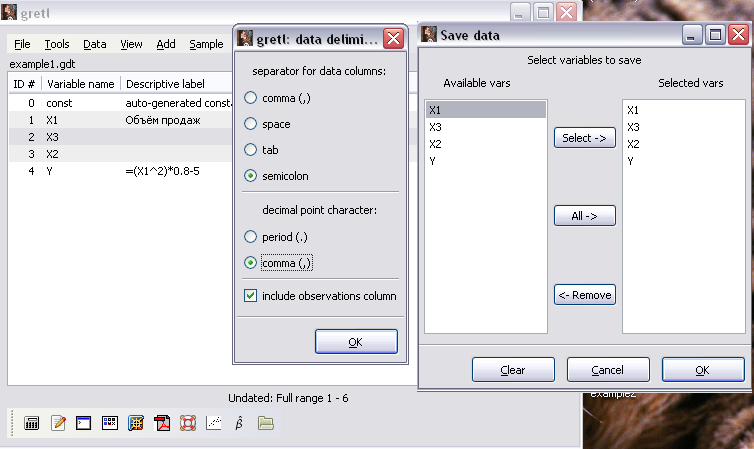Click the 'Variable name' column header
The image size is (754, 449).
(81, 84)
